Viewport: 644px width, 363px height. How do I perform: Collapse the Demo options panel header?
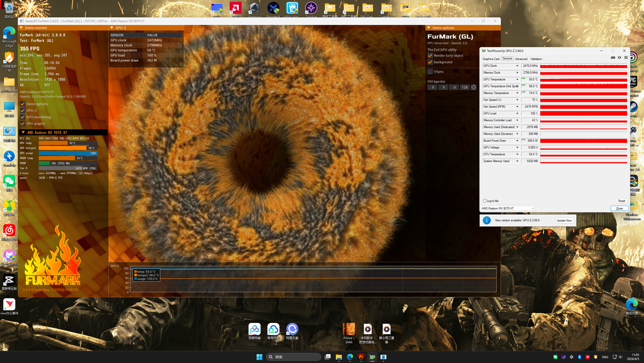coord(429,28)
